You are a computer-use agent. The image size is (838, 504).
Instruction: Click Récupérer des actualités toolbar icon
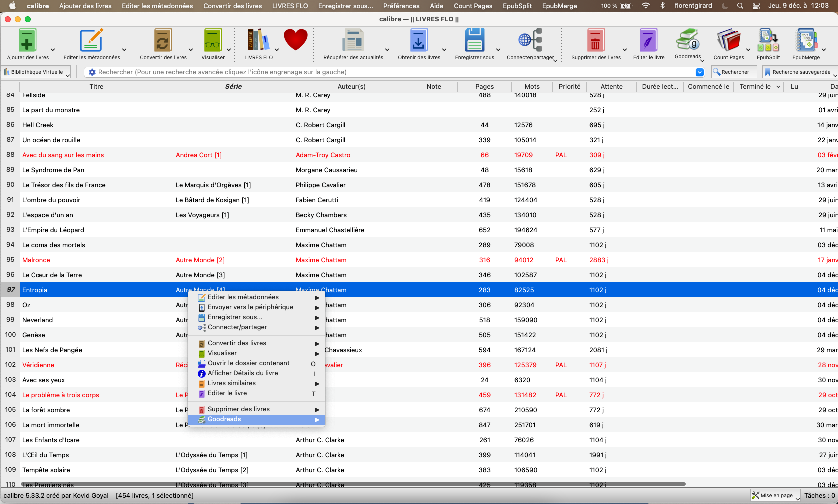coord(353,40)
